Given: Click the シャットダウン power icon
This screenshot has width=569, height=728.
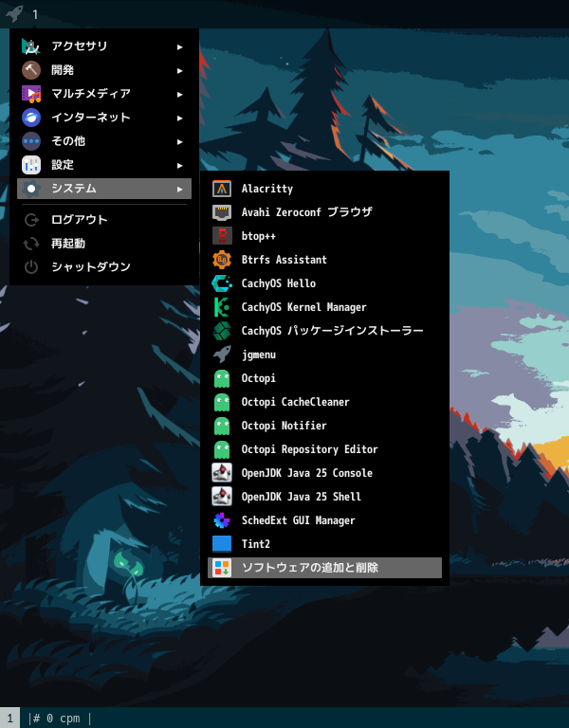Looking at the screenshot, I should (31, 267).
